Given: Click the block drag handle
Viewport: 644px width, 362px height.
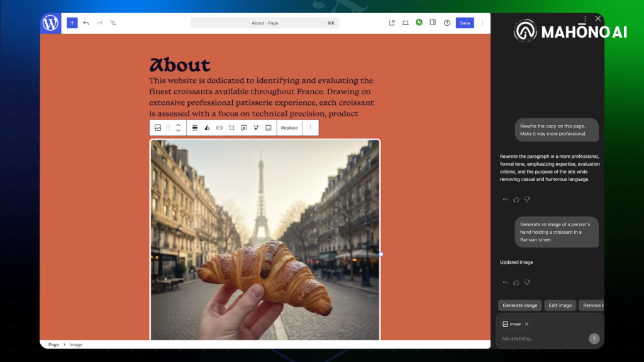Looking at the screenshot, I should (168, 128).
